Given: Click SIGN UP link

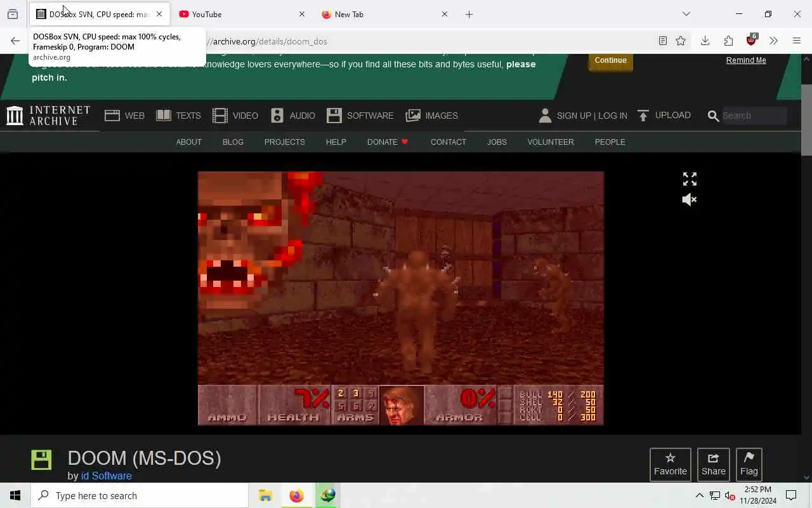Looking at the screenshot, I should pyautogui.click(x=574, y=116).
